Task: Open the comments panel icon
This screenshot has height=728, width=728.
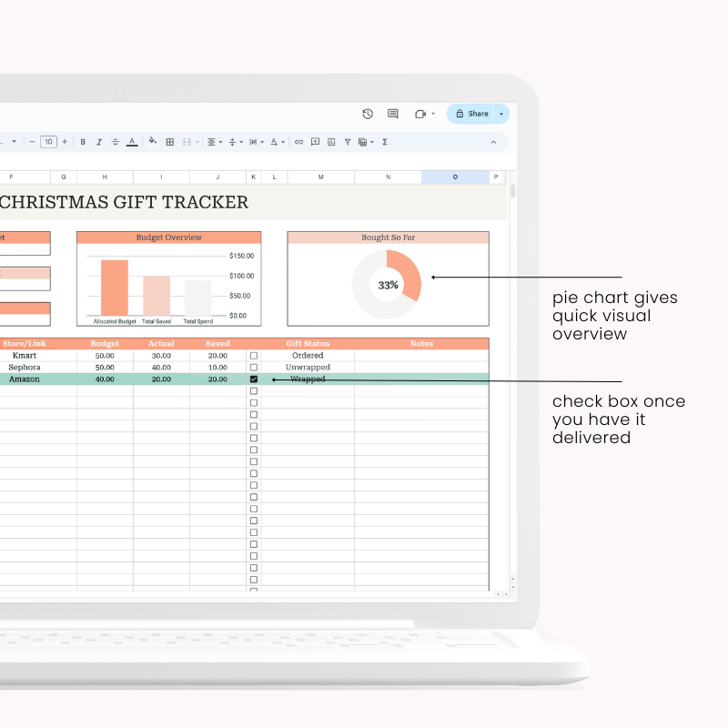Action: pyautogui.click(x=393, y=114)
